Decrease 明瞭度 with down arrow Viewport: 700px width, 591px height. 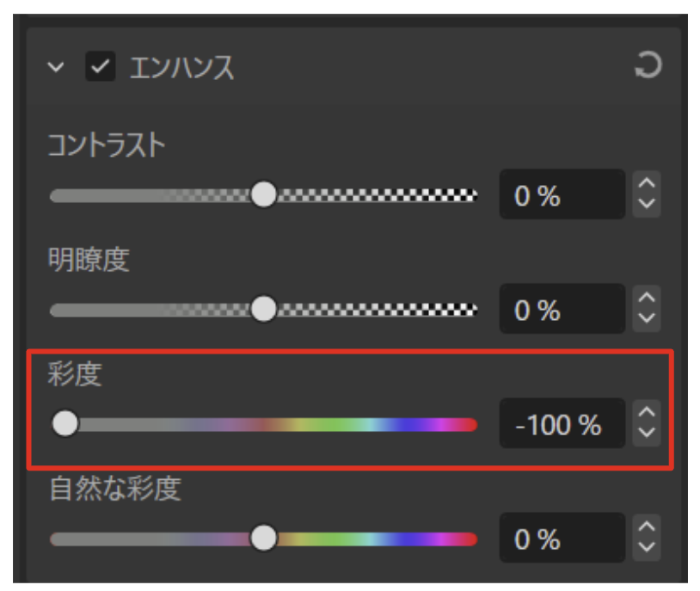click(x=647, y=319)
